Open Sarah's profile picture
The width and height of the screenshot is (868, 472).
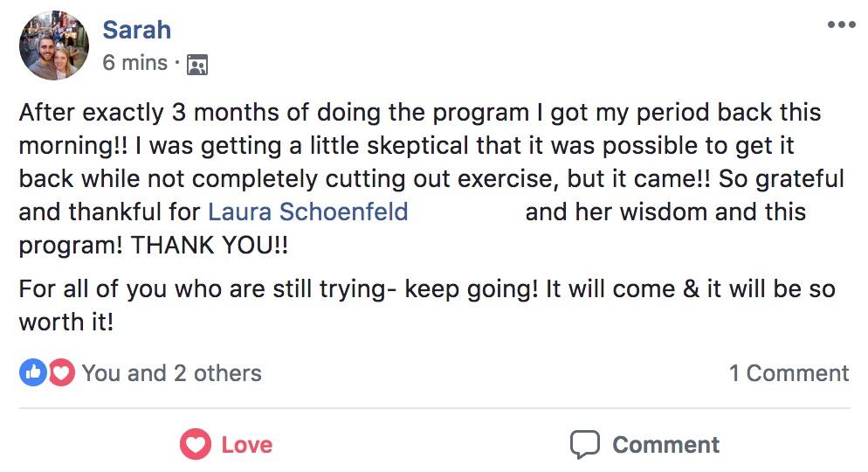pos(54,45)
